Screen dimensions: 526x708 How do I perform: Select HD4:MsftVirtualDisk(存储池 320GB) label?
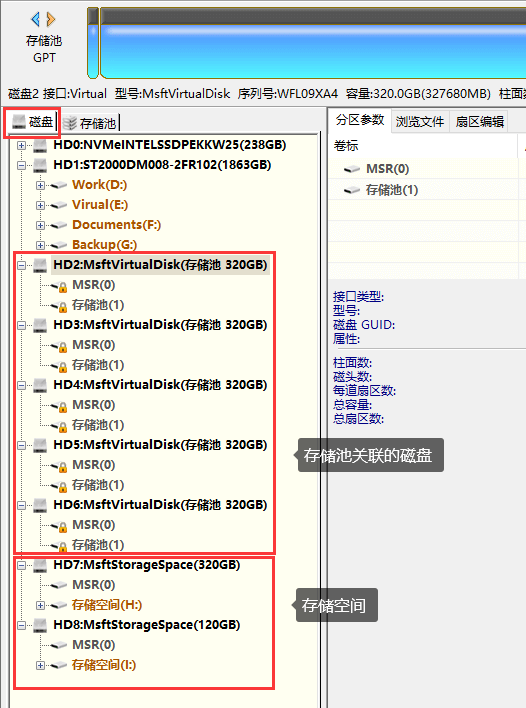[x=160, y=385]
